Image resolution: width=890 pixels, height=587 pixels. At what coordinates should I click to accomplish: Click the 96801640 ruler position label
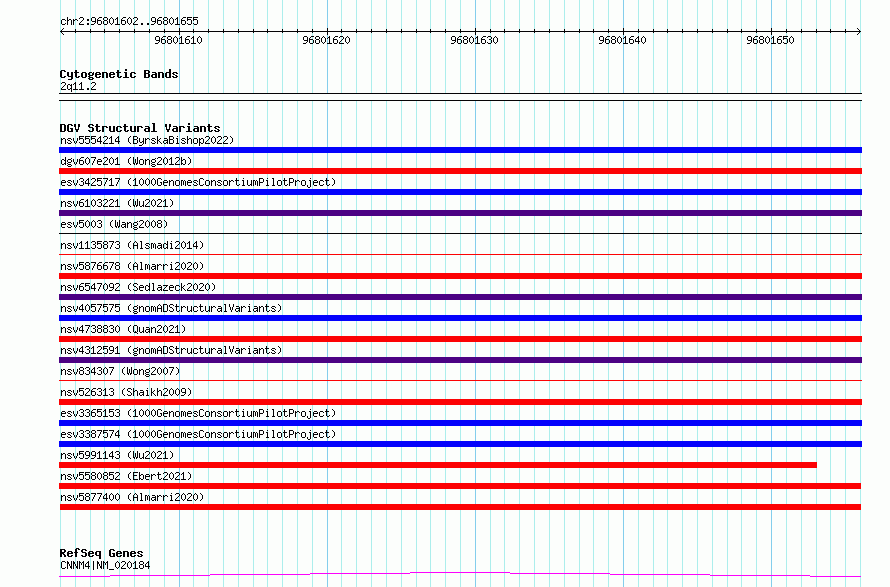click(622, 40)
